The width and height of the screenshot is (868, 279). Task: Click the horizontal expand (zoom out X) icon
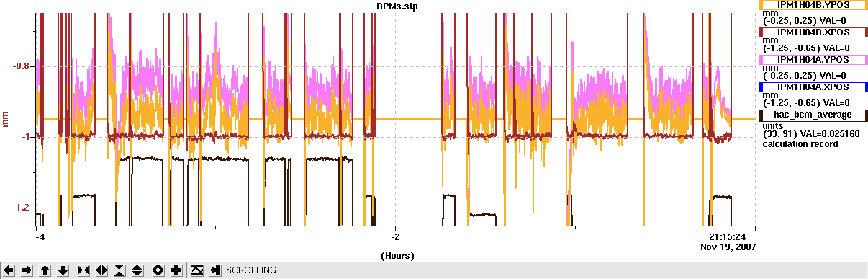(x=101, y=270)
